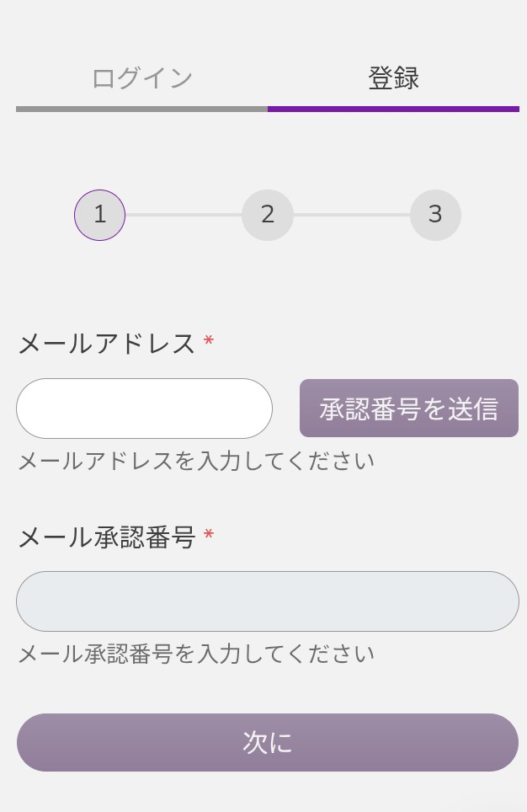Click the connector line between steps 1 and 2
Image resolution: width=527 pixels, height=812 pixels.
[x=184, y=215]
